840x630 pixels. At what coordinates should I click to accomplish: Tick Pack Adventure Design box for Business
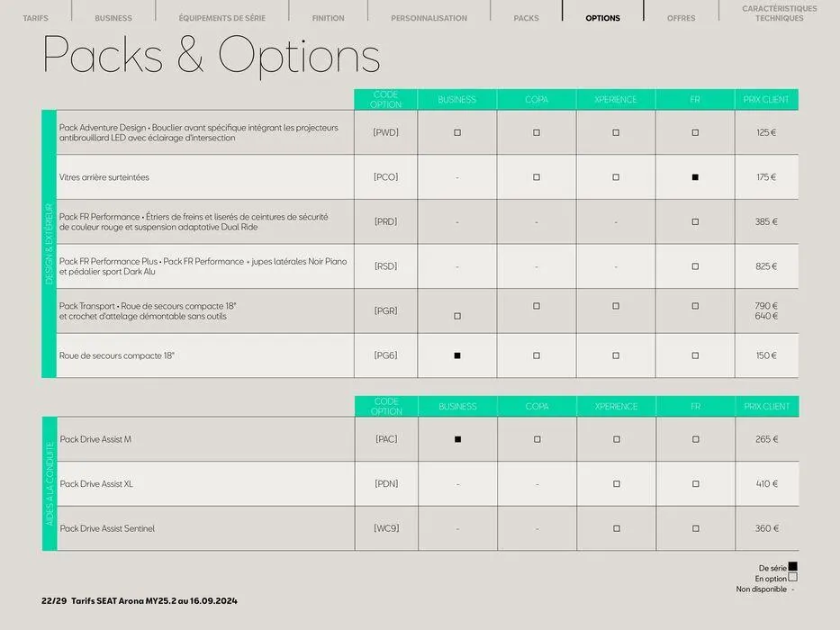click(x=456, y=132)
